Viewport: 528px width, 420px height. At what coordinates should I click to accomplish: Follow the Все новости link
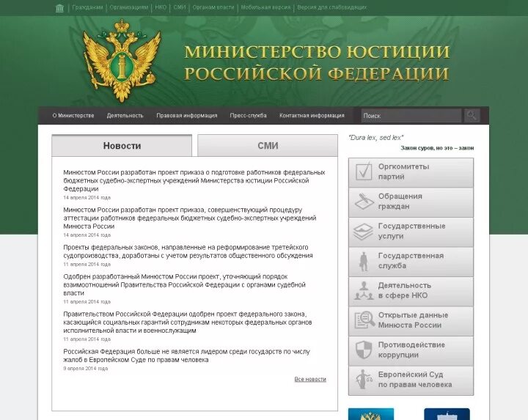pyautogui.click(x=310, y=379)
